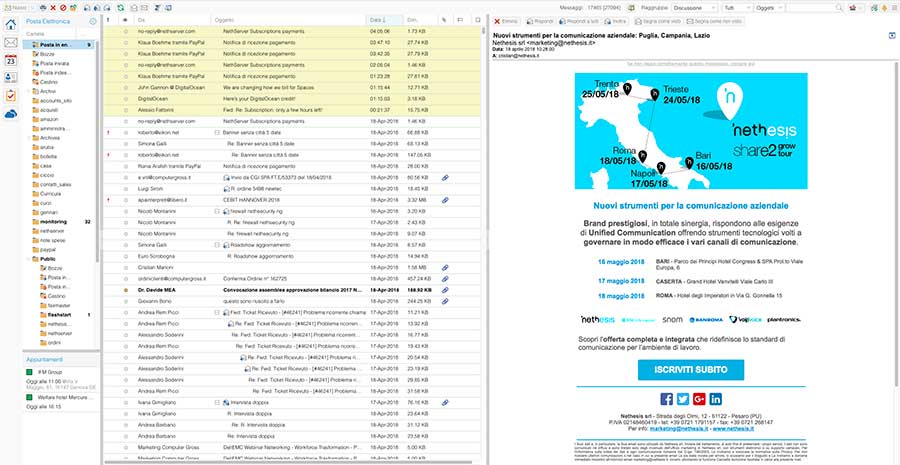This screenshot has height=465, width=900.
Task: Expand the Archivi folder in tree
Action: [x=28, y=91]
